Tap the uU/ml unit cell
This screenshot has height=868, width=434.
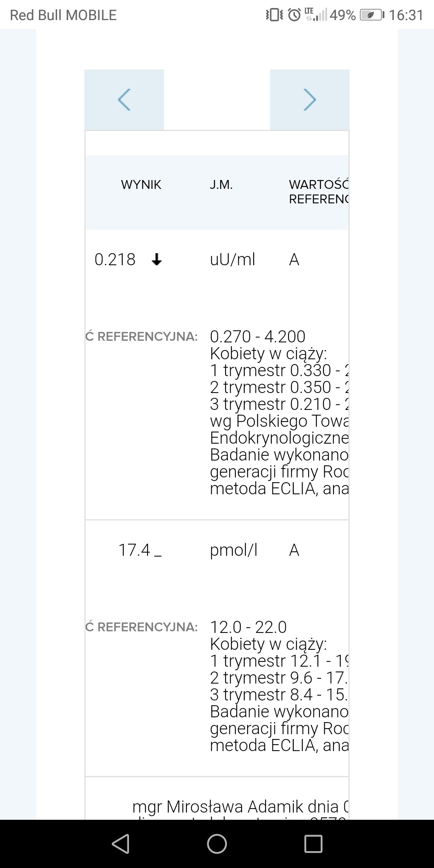point(233,260)
